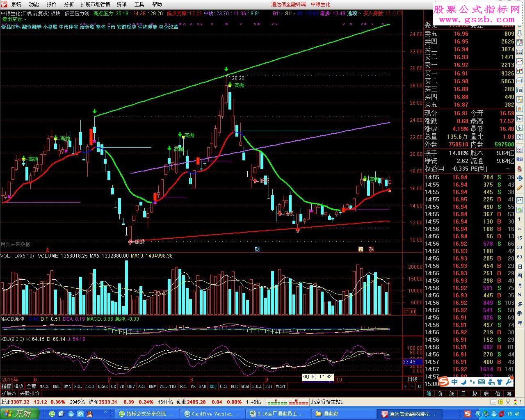Open the 功能 menu
Viewport: 525px width, 420px height.
pos(34,4)
